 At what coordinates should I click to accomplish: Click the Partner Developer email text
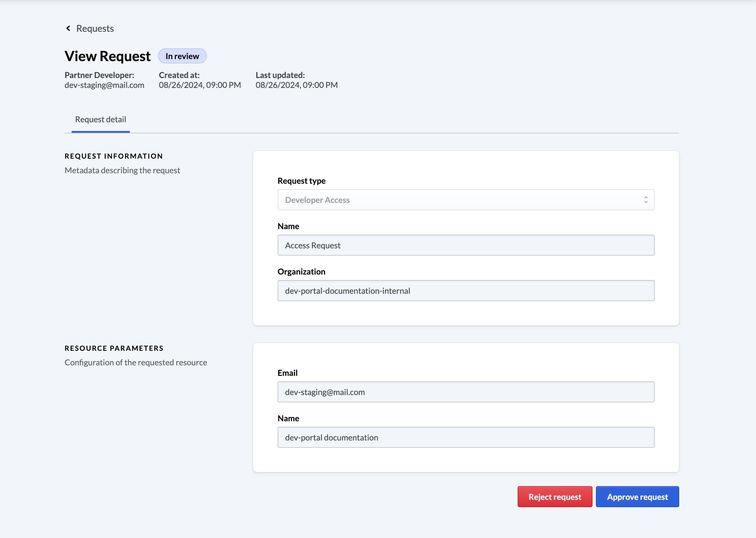click(x=104, y=85)
